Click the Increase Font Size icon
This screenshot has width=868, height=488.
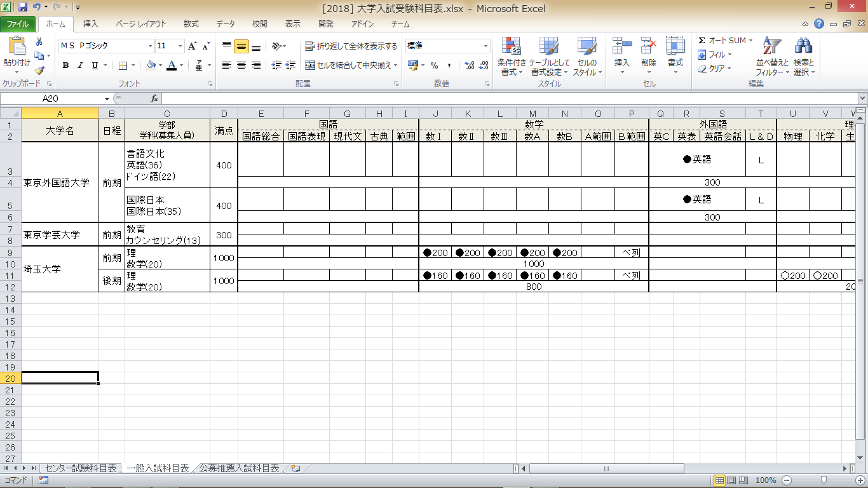click(193, 46)
